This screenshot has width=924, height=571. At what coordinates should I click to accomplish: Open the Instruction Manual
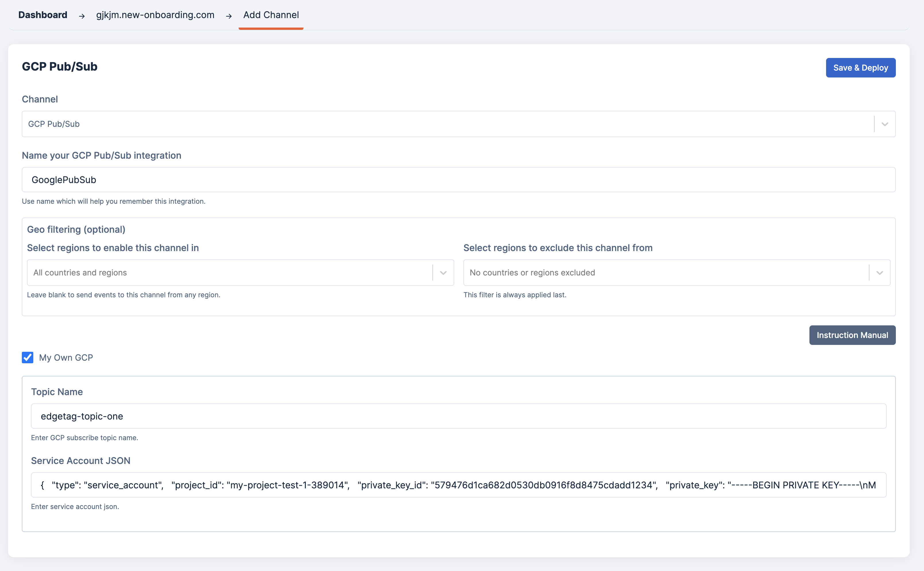(x=852, y=335)
